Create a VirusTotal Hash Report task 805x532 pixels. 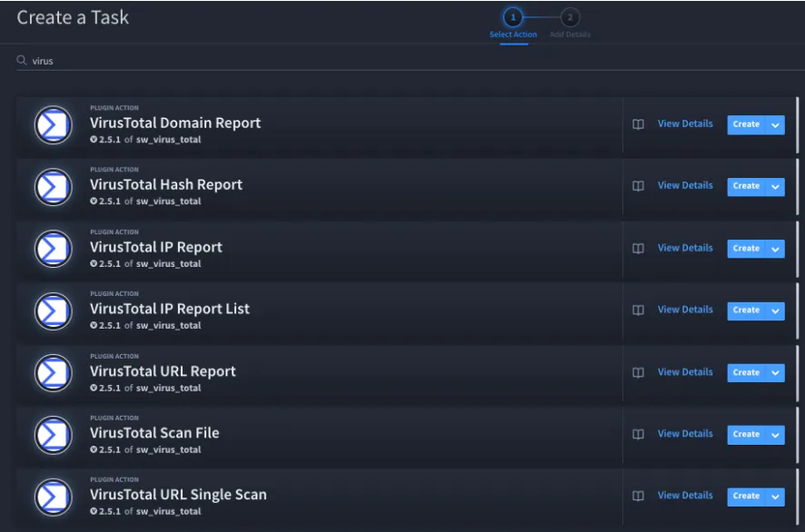(747, 187)
